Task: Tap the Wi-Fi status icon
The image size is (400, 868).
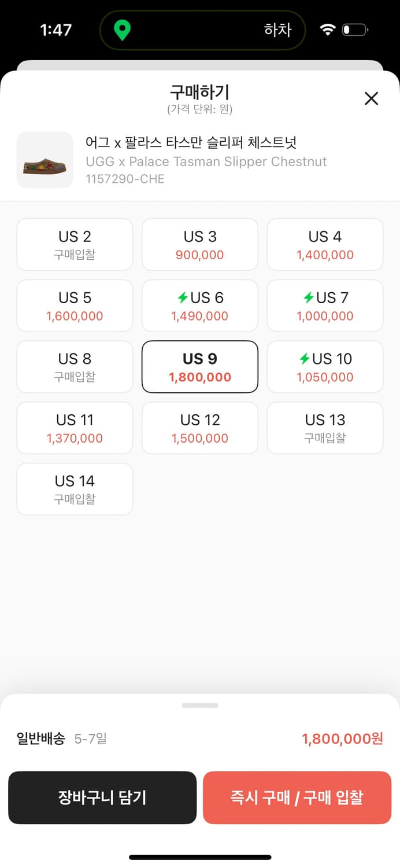Action: (x=327, y=30)
